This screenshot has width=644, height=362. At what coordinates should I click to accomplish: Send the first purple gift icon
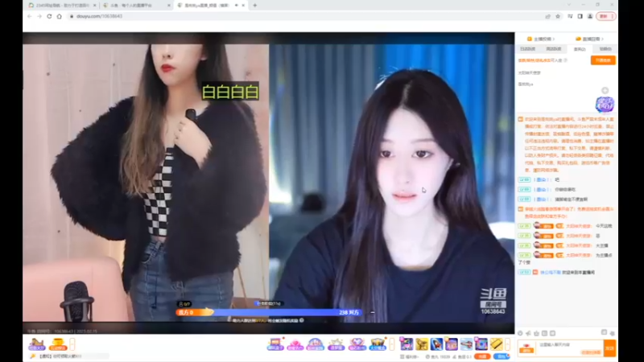(407, 344)
